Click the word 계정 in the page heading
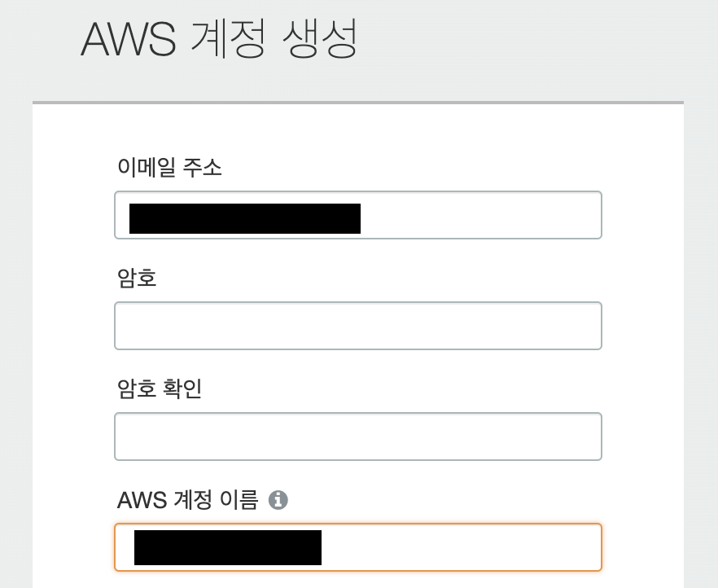 [227, 39]
